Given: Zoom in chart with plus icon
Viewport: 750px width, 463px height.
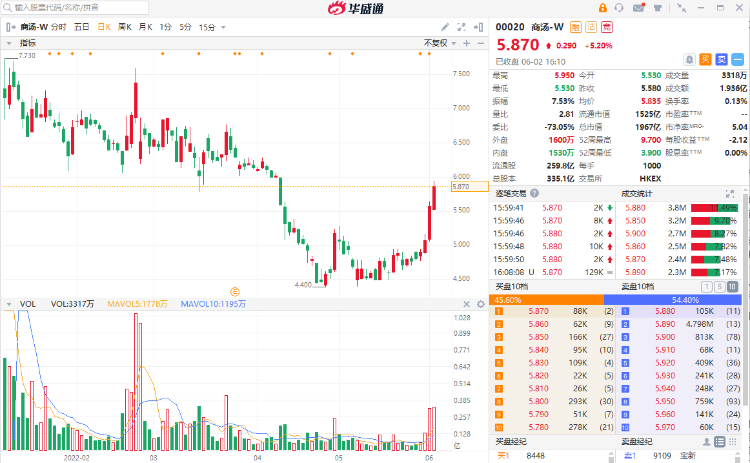Looking at the screenshot, I should pyautogui.click(x=467, y=43).
